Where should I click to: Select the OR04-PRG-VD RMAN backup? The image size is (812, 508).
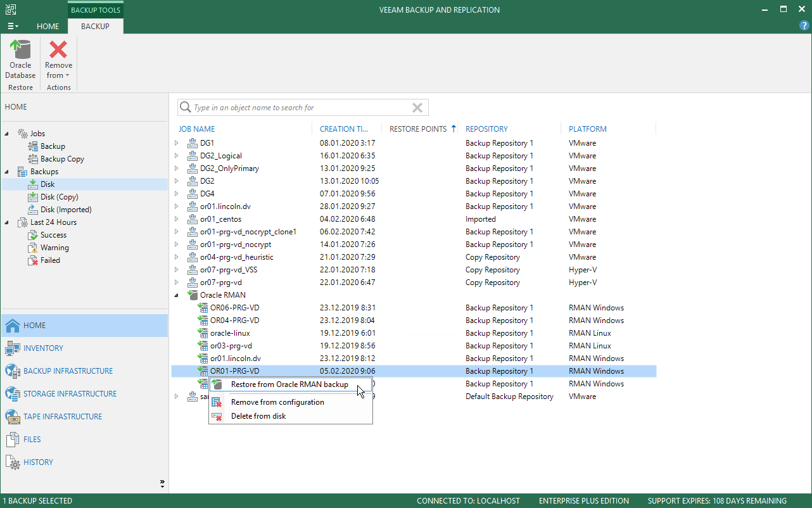[x=414, y=321]
